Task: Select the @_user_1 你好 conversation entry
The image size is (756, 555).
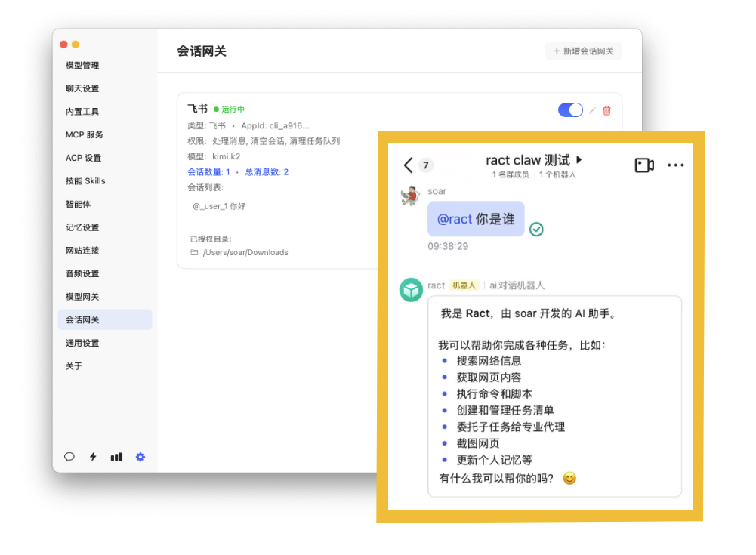Action: (219, 206)
